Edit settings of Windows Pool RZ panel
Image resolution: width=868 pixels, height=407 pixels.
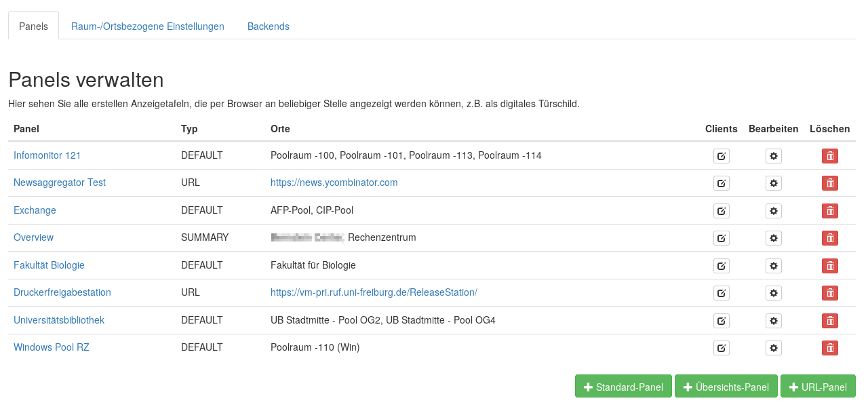tap(774, 348)
